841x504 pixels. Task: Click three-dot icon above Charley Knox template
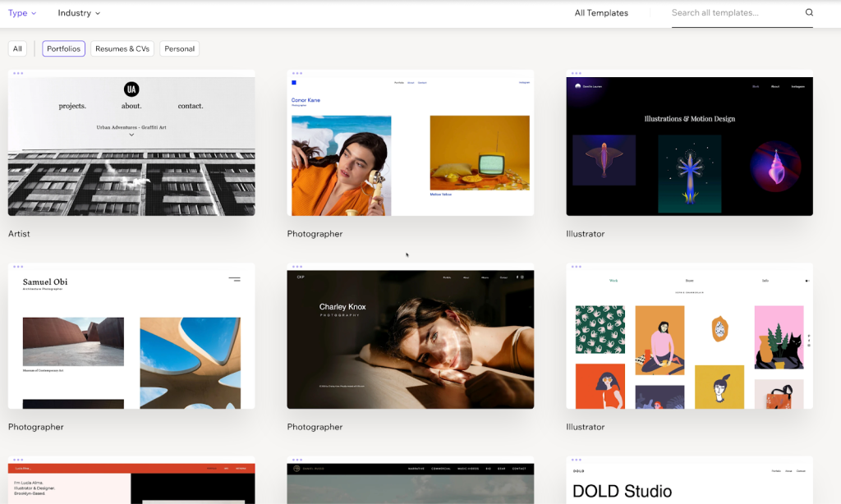point(297,266)
